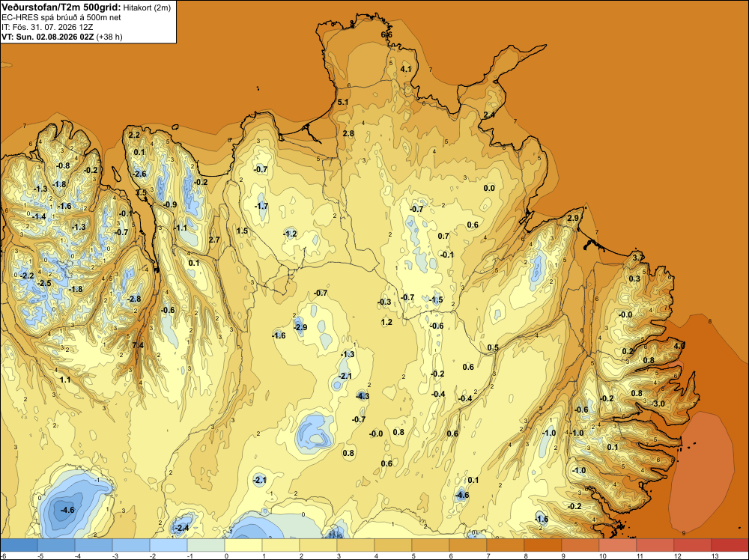Click the '5.1' temperature value on the coast

point(343,102)
